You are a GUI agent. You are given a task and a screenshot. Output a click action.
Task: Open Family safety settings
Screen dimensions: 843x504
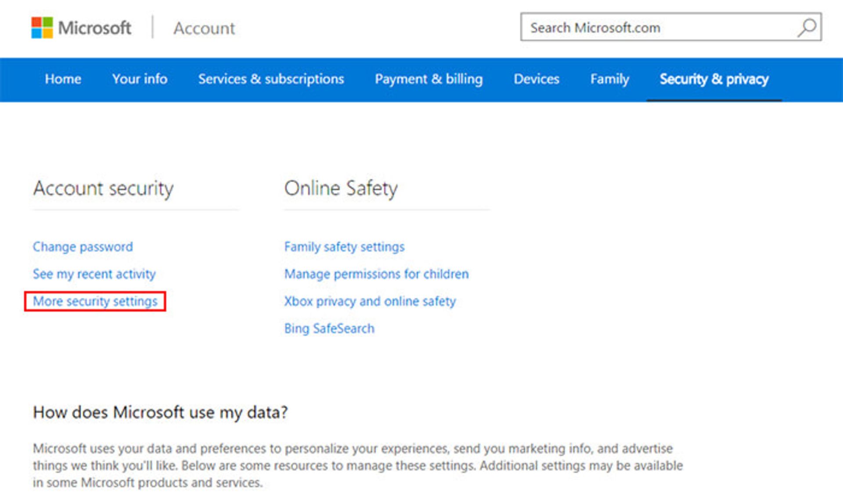click(344, 247)
